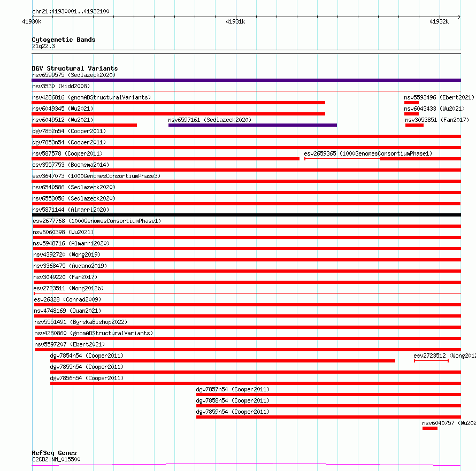Open nsv4286816 (gnomADStructuralVariants) variant
The height and width of the screenshot is (471, 476).
pyautogui.click(x=91, y=97)
